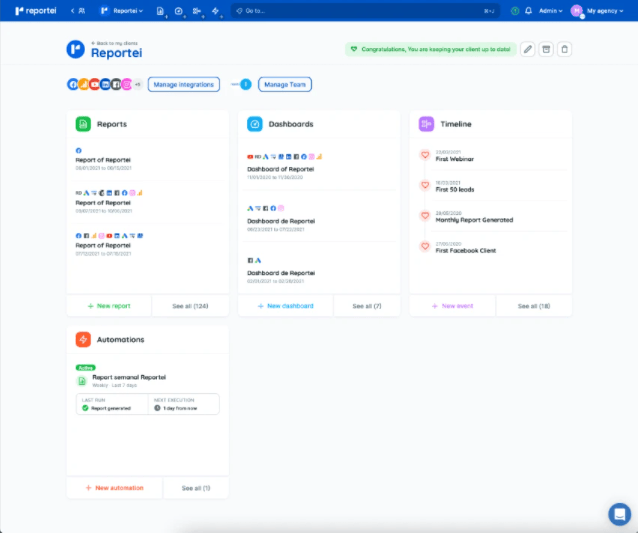This screenshot has height=535, width=638.
Task: Click the New dashboard button
Action: (x=286, y=306)
